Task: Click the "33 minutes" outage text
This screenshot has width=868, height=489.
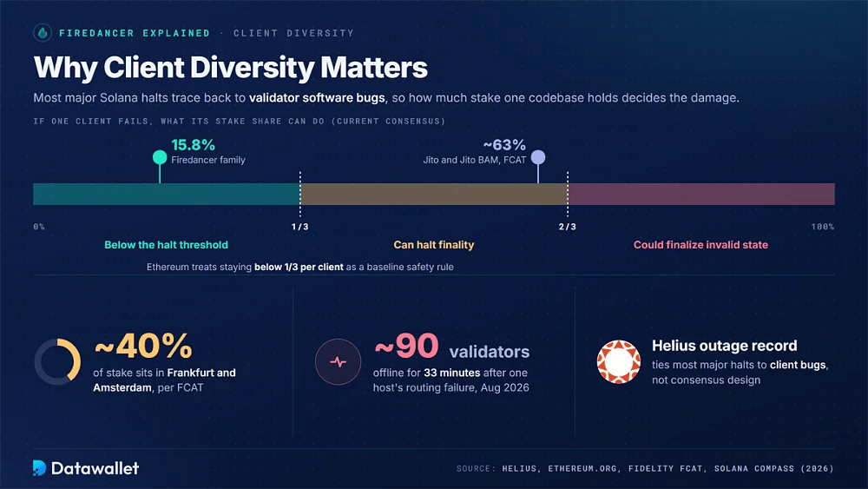Action: [x=452, y=373]
